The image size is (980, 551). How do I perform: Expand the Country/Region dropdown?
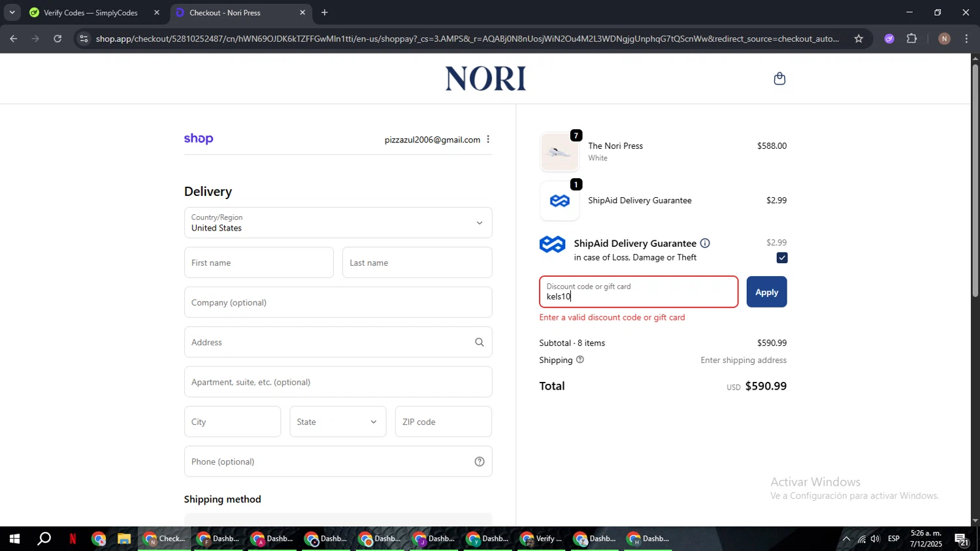coord(338,223)
